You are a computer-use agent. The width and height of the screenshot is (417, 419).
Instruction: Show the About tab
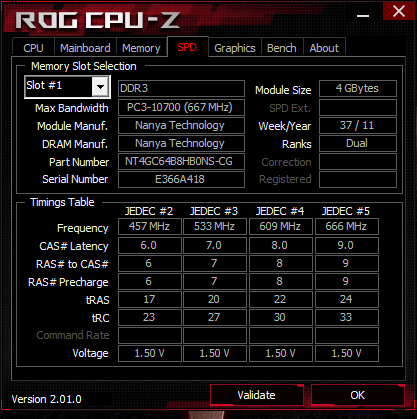[x=324, y=48]
